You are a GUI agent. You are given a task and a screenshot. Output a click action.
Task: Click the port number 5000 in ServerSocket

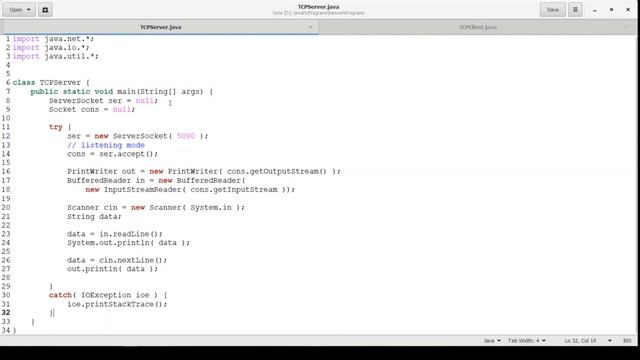(x=186, y=136)
